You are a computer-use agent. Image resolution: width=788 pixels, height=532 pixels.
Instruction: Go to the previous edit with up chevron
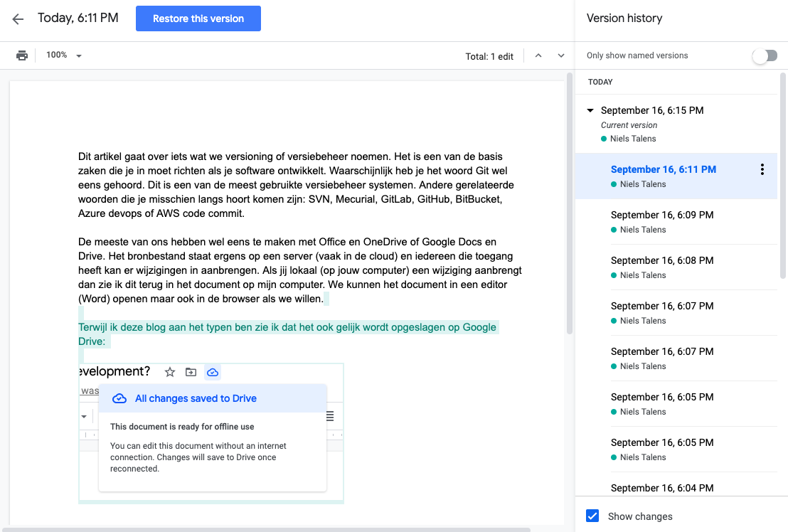coord(538,55)
